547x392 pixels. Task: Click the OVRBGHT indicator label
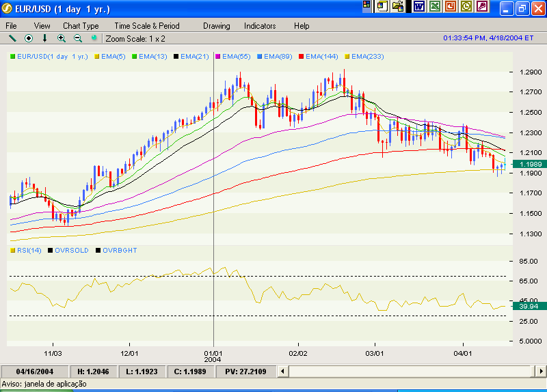[x=120, y=250]
